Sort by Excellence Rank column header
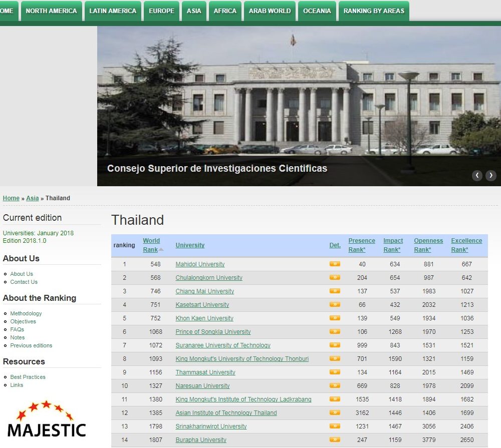 [466, 245]
